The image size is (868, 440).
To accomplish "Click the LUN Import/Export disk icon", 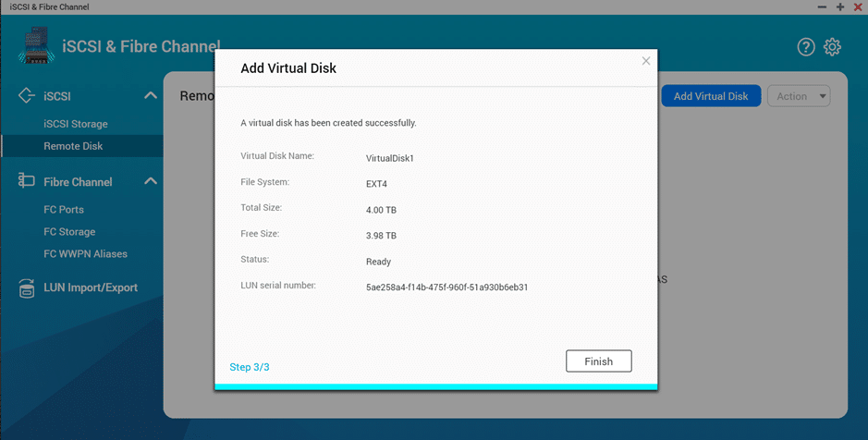I will pos(26,287).
